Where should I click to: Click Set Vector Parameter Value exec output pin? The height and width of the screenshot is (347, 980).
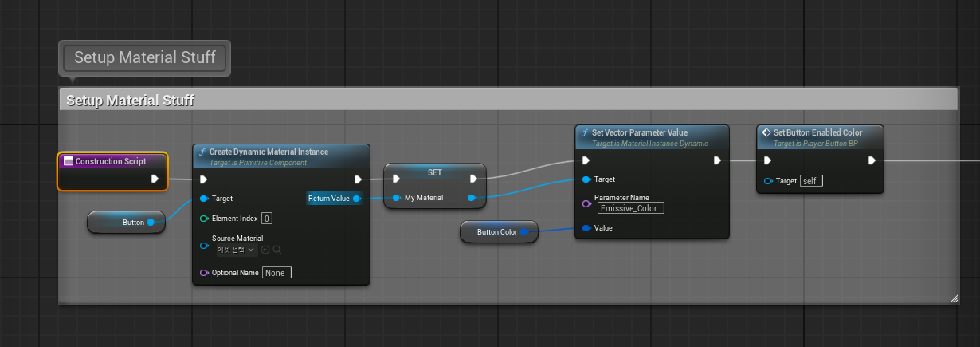717,160
